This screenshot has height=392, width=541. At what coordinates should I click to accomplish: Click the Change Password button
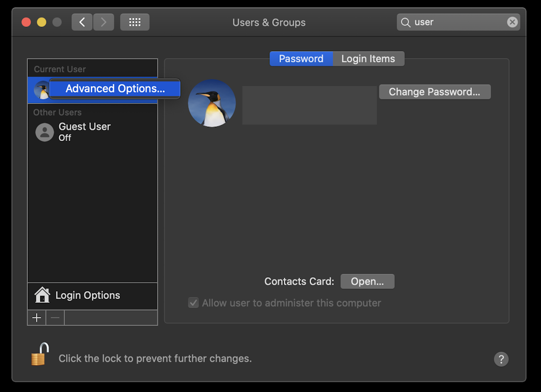(x=434, y=91)
